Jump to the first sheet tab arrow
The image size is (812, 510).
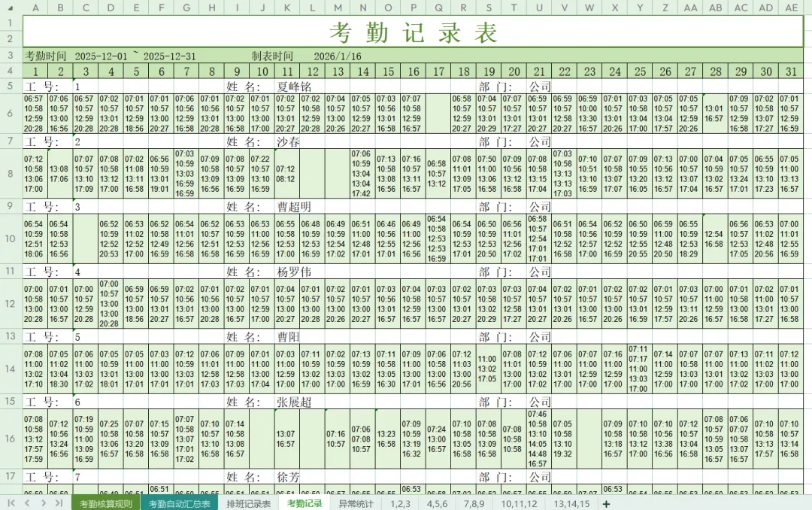point(11,503)
